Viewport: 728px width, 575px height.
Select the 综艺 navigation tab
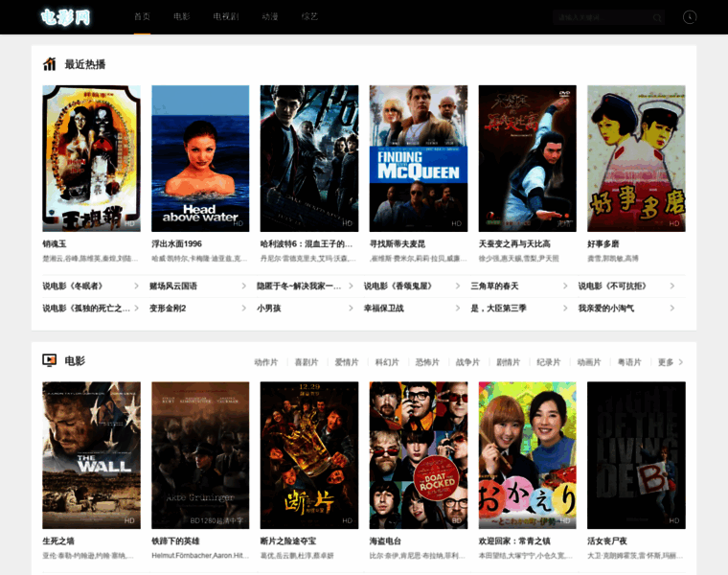click(x=309, y=16)
